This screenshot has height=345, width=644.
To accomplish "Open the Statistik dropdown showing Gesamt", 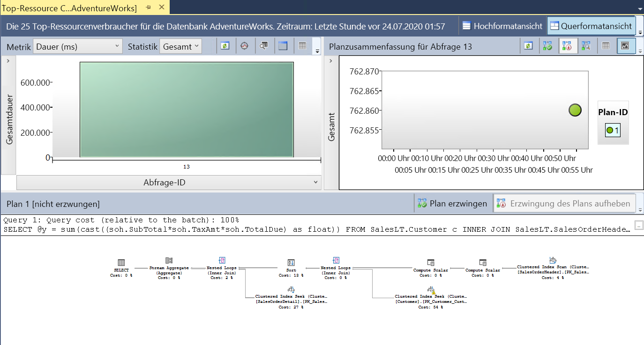I will (x=181, y=46).
